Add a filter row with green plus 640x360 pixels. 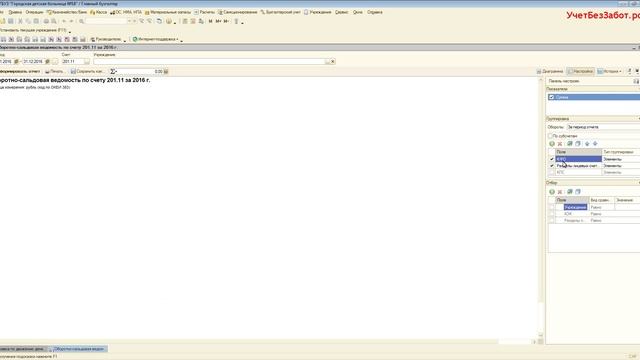click(x=552, y=192)
